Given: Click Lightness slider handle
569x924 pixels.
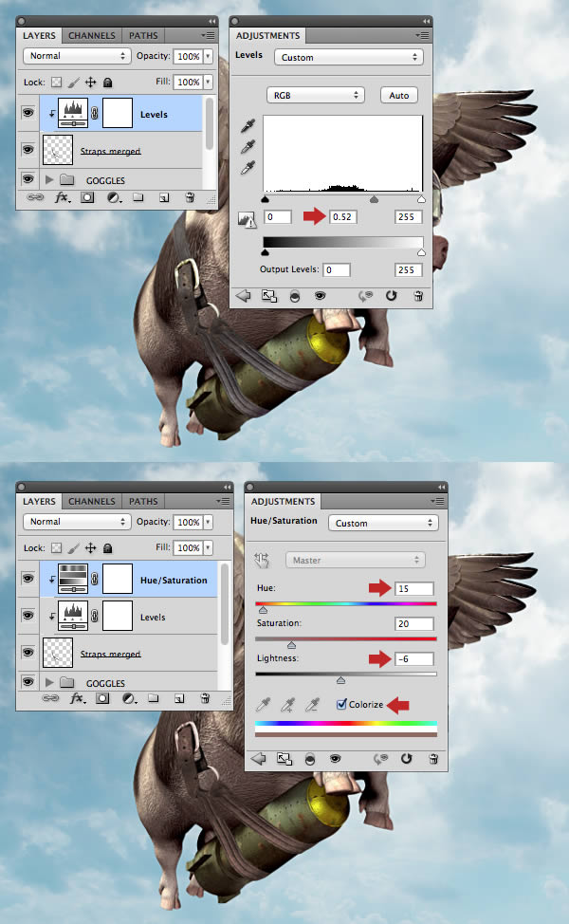Looking at the screenshot, I should pyautogui.click(x=340, y=680).
